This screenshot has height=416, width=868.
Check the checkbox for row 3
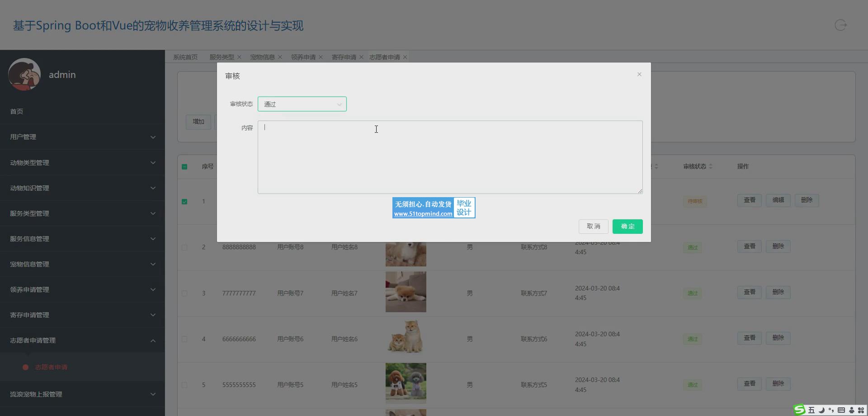(184, 293)
